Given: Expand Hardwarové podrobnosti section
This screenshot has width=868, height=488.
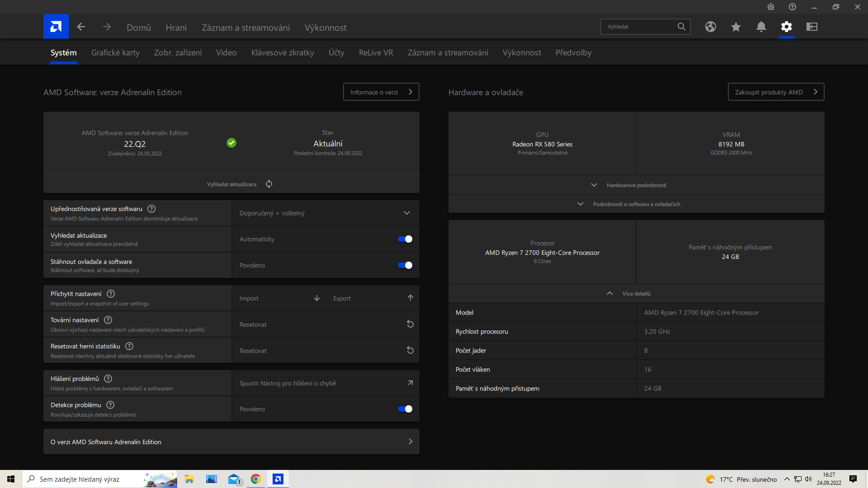Looking at the screenshot, I should tap(636, 185).
